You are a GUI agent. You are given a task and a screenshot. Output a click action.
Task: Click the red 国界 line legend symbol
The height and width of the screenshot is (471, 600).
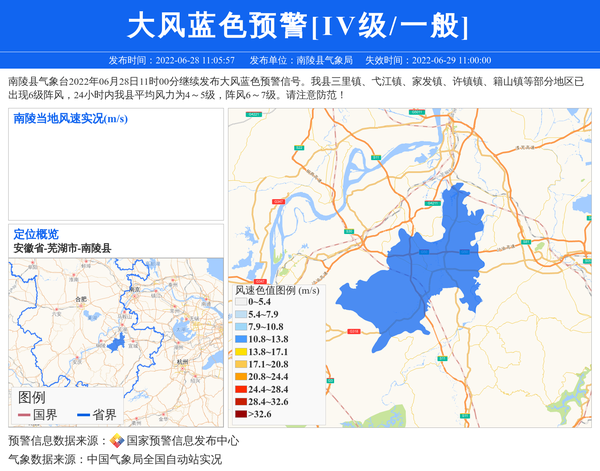pos(24,415)
